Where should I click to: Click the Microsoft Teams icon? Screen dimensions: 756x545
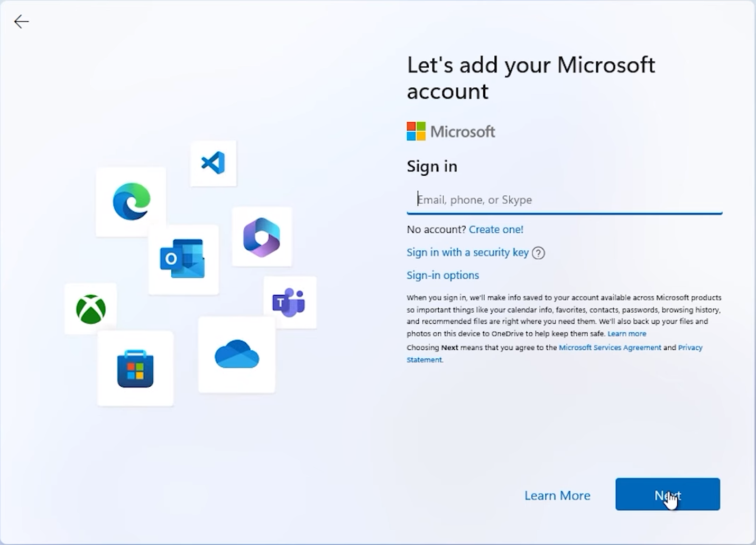click(x=289, y=303)
